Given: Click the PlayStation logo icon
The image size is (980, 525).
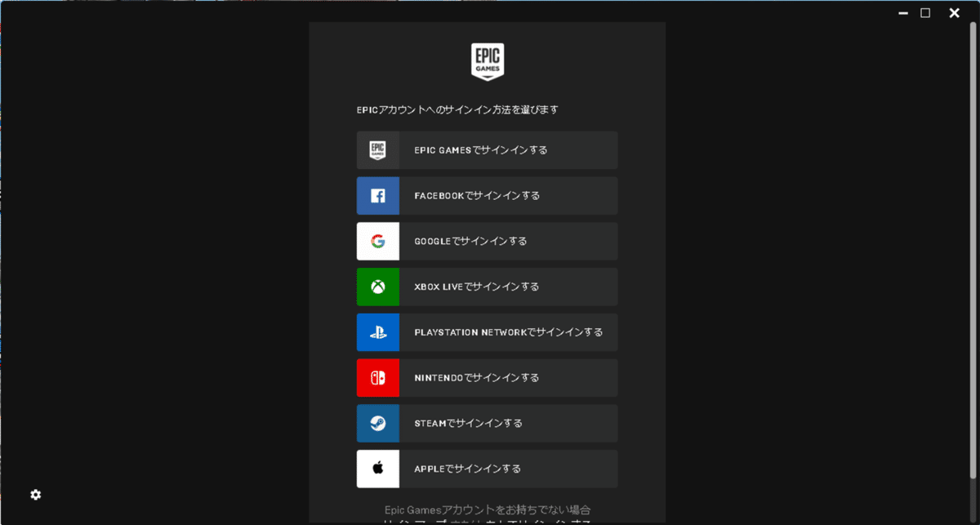Looking at the screenshot, I should click(x=377, y=332).
